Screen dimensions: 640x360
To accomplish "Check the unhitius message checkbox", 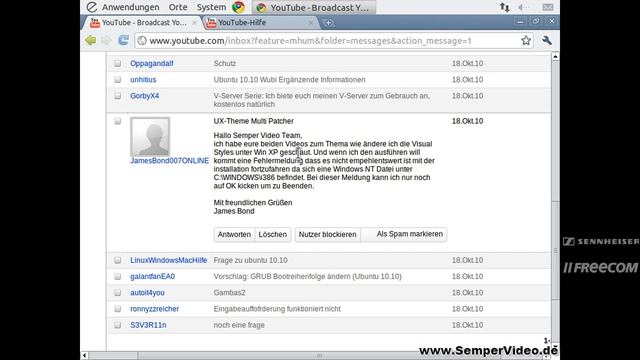I will click(x=118, y=80).
